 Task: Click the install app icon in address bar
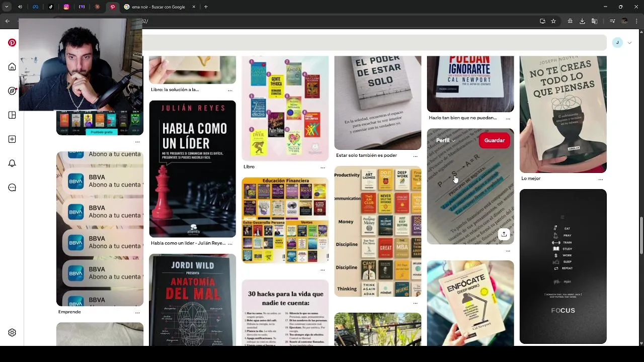pos(542,21)
